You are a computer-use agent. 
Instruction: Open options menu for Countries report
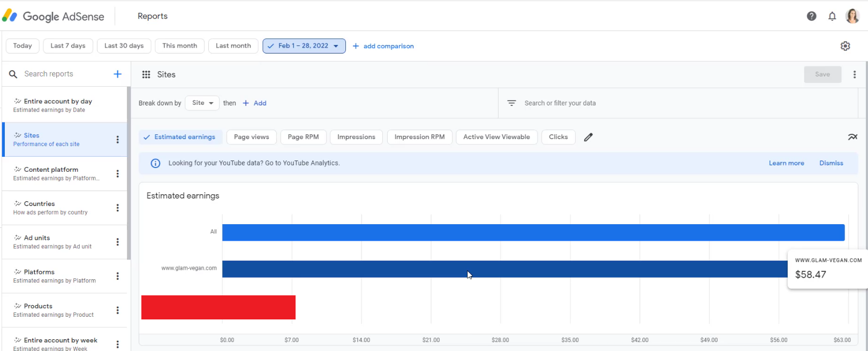pyautogui.click(x=118, y=208)
